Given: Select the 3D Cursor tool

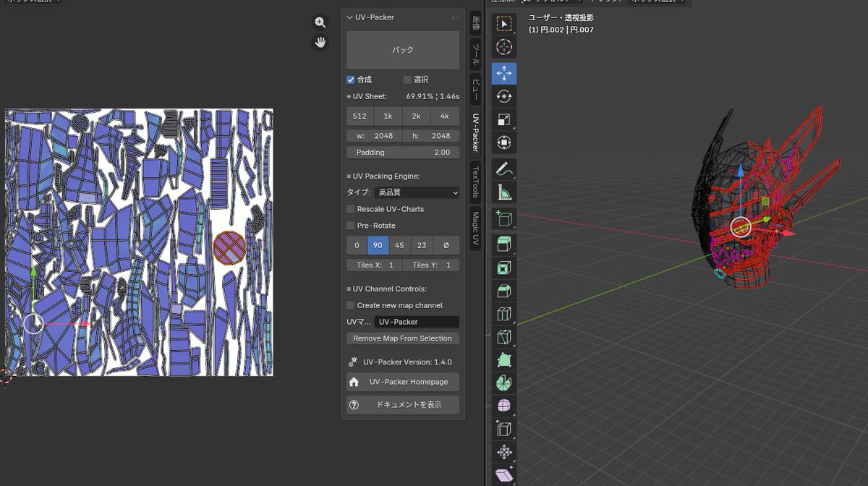Looking at the screenshot, I should coord(504,47).
